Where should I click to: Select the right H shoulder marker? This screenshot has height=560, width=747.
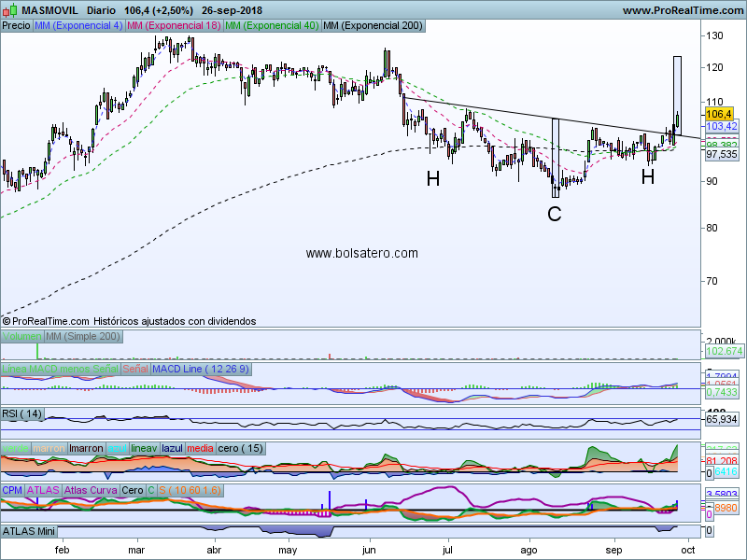point(648,175)
